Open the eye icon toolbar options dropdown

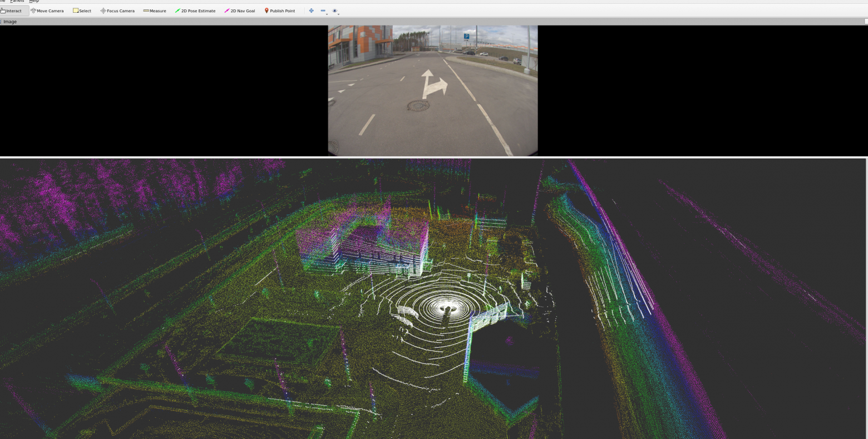[336, 11]
